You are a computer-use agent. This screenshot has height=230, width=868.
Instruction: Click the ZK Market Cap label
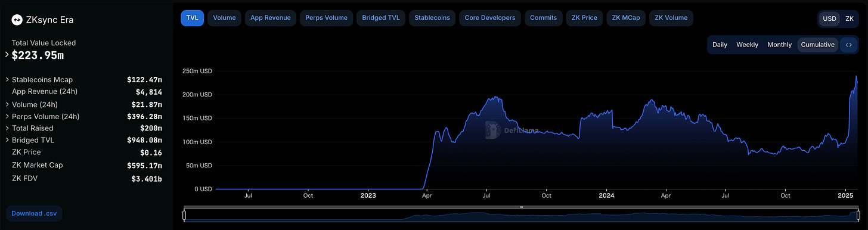click(38, 165)
